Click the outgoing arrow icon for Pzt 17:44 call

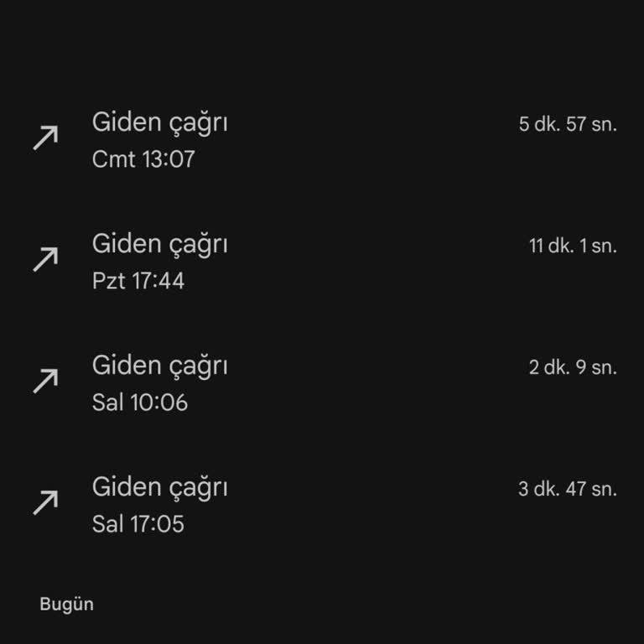[45, 259]
